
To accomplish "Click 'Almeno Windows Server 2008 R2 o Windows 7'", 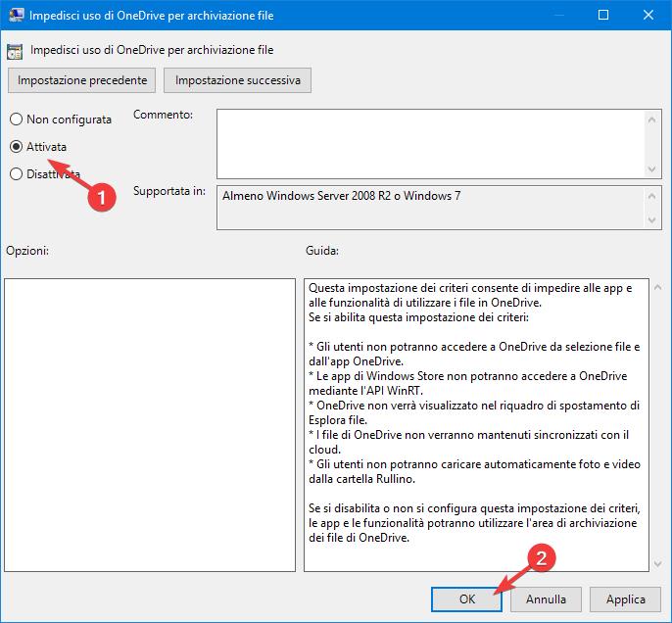I will point(342,196).
